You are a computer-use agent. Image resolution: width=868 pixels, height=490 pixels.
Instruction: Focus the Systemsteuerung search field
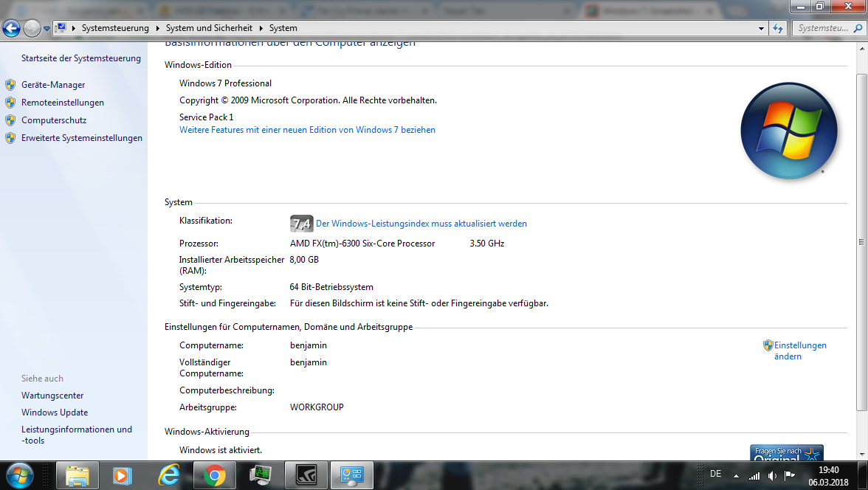[x=822, y=28]
